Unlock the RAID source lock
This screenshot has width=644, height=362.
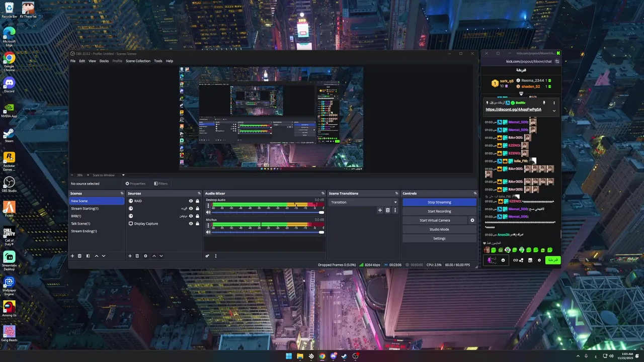197,201
